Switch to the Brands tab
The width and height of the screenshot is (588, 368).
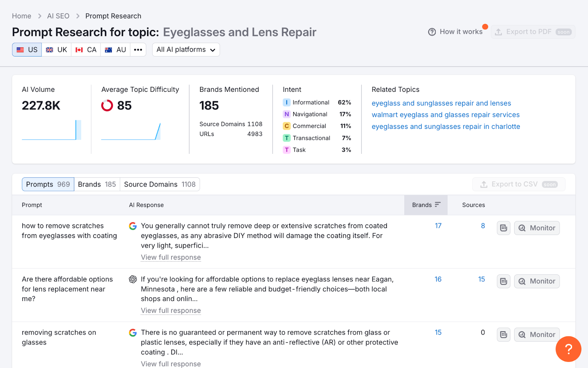click(96, 184)
